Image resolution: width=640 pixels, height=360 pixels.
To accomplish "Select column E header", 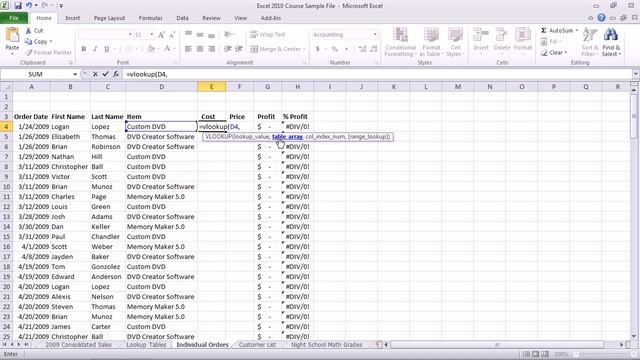I will coord(211,87).
